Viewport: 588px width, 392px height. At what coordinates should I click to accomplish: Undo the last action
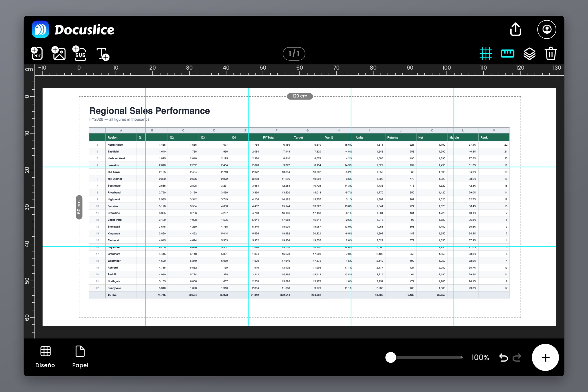tap(504, 358)
